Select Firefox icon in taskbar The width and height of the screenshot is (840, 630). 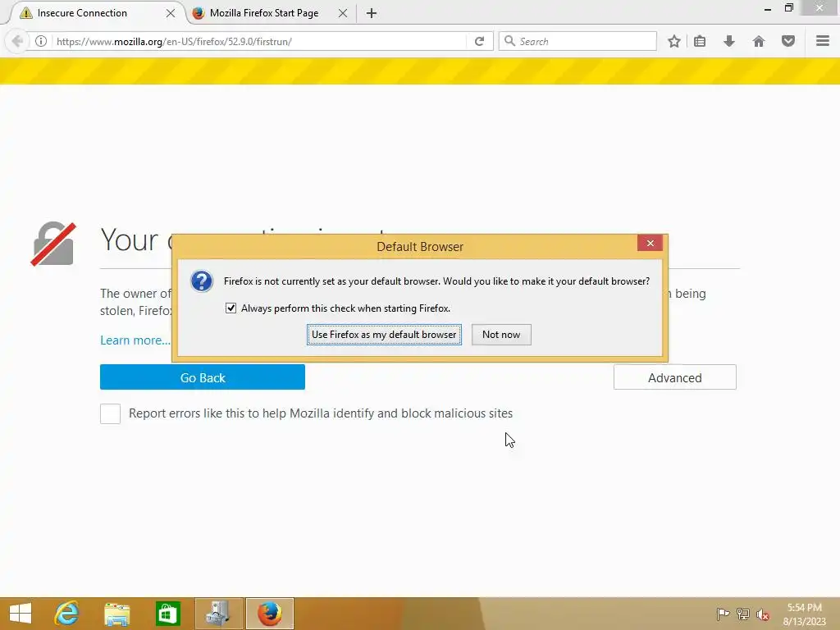point(270,614)
